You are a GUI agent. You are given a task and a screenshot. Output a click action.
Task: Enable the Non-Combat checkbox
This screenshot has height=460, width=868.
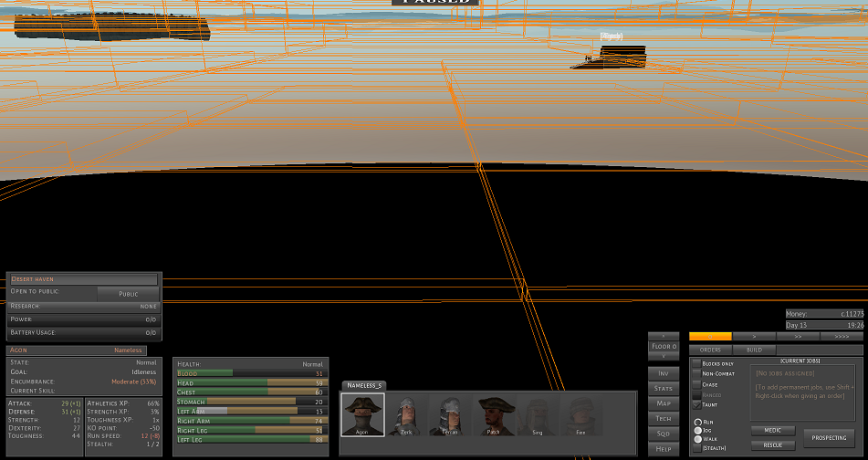tap(696, 373)
